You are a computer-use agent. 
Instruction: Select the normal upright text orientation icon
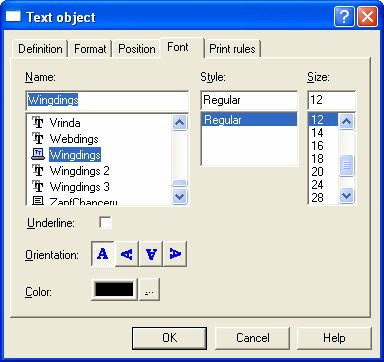103,254
